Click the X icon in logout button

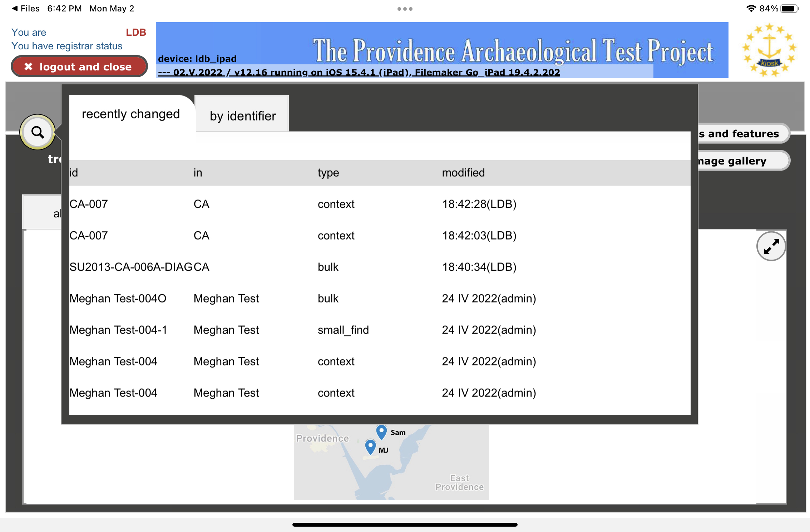point(29,66)
